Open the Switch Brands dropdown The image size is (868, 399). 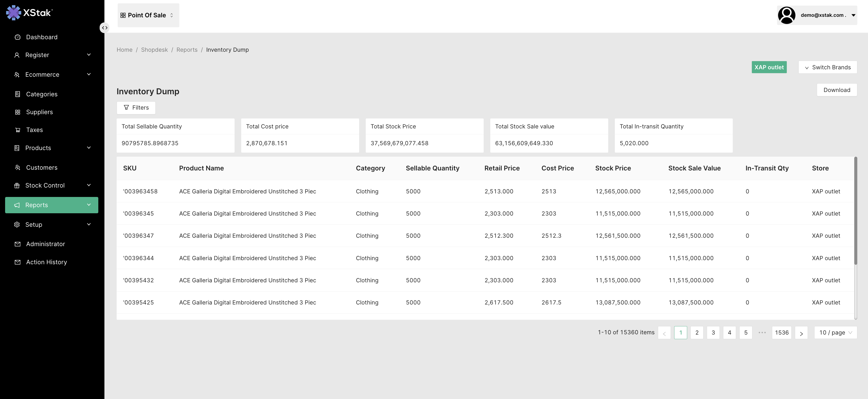pyautogui.click(x=828, y=68)
